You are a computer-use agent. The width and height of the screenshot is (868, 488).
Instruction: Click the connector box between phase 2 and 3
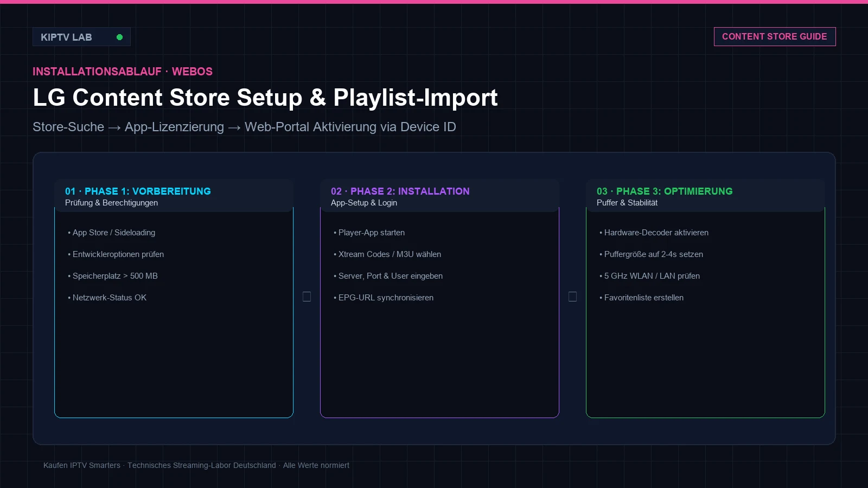coord(572,297)
